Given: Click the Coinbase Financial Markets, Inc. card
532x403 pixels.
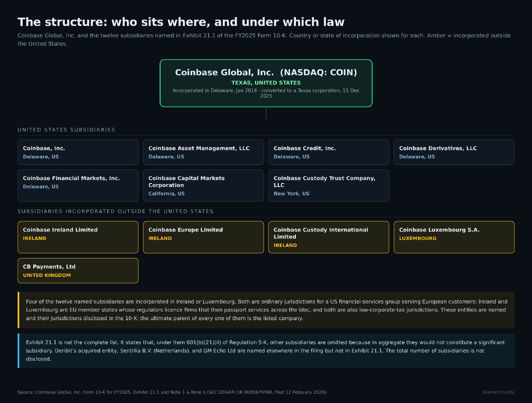Looking at the screenshot, I should (x=78, y=185).
